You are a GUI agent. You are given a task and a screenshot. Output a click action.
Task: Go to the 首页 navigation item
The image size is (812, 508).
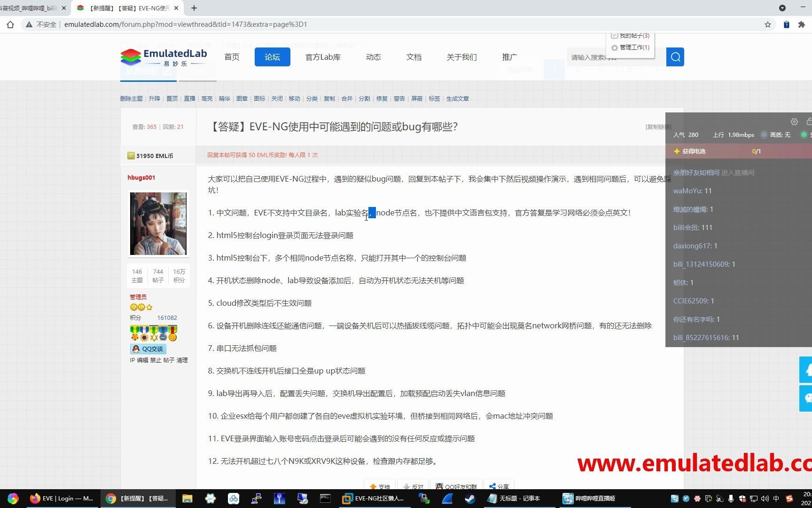pos(232,57)
